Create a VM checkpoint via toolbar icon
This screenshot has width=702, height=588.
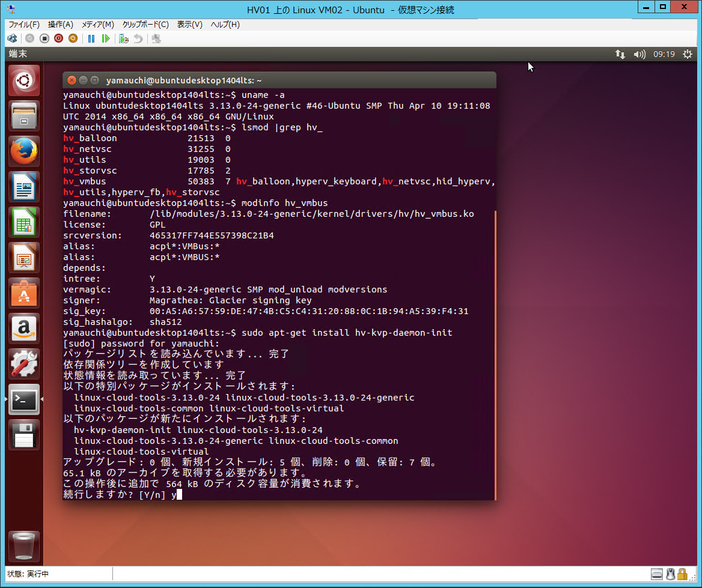tap(124, 38)
